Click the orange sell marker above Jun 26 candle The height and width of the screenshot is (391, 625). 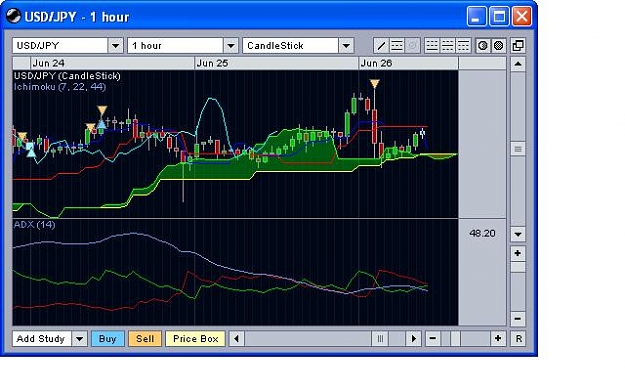[374, 84]
